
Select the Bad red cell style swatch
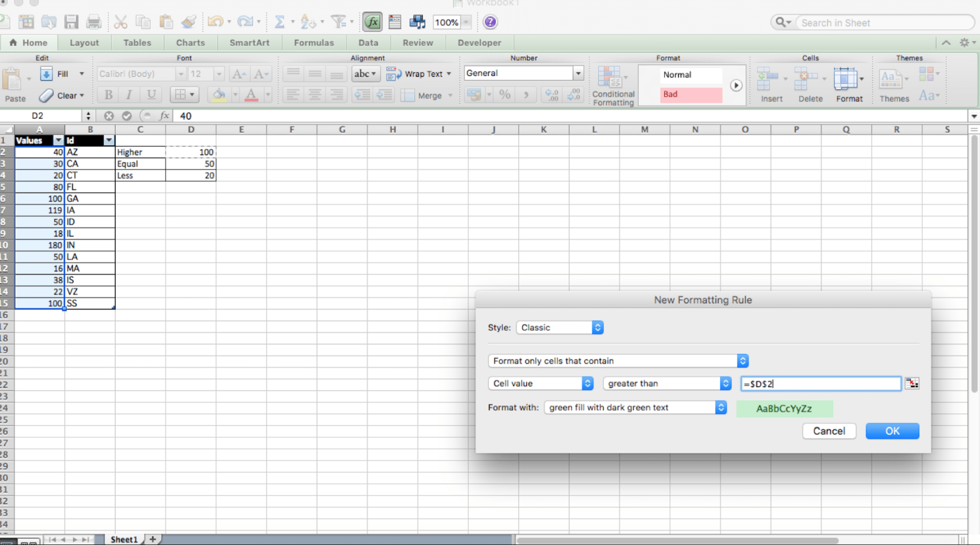(x=691, y=94)
